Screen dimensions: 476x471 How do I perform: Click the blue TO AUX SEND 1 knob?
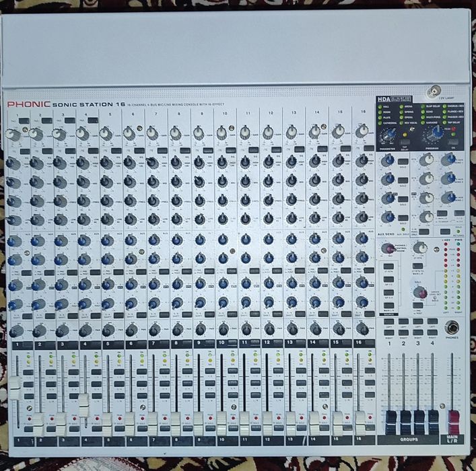448,159
